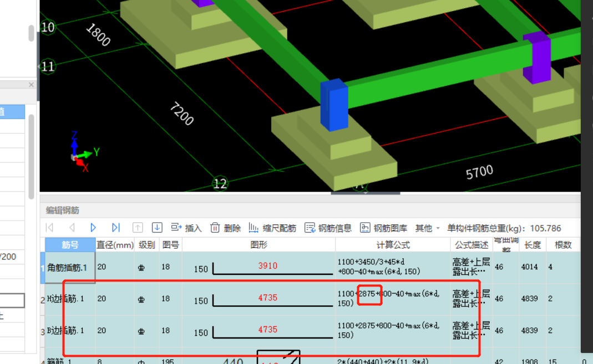Click the blue column in 3D view

point(334,105)
